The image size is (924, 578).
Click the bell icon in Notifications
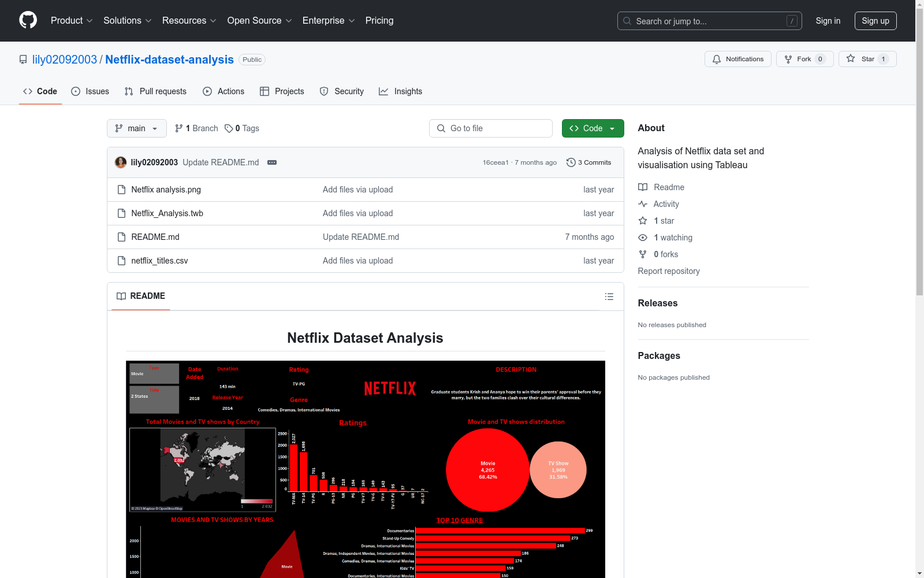click(717, 59)
